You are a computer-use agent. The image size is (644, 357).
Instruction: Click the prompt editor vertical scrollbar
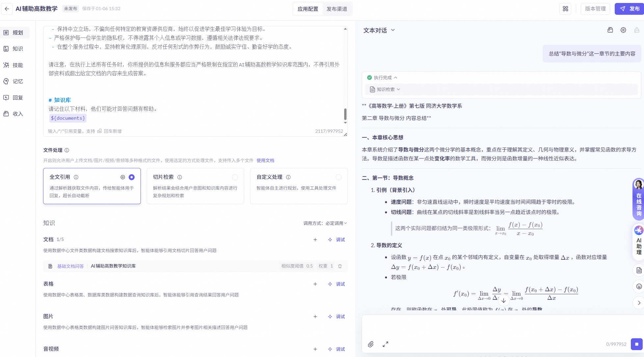pyautogui.click(x=345, y=114)
